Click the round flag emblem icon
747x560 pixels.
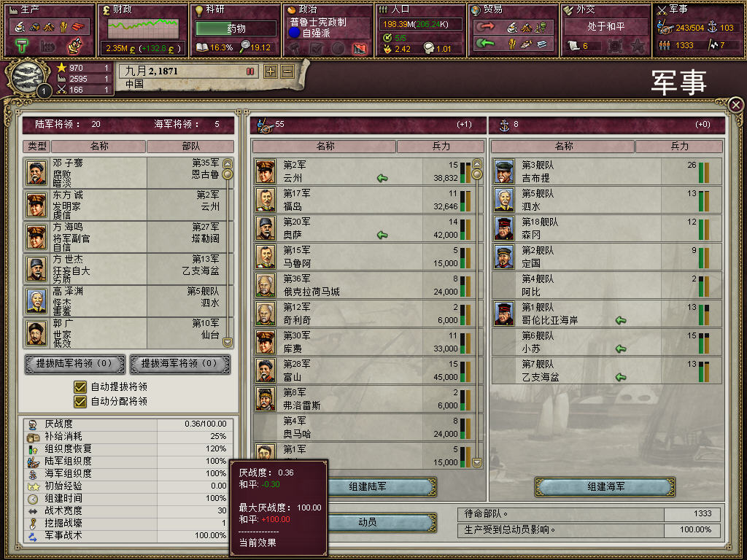pos(27,76)
